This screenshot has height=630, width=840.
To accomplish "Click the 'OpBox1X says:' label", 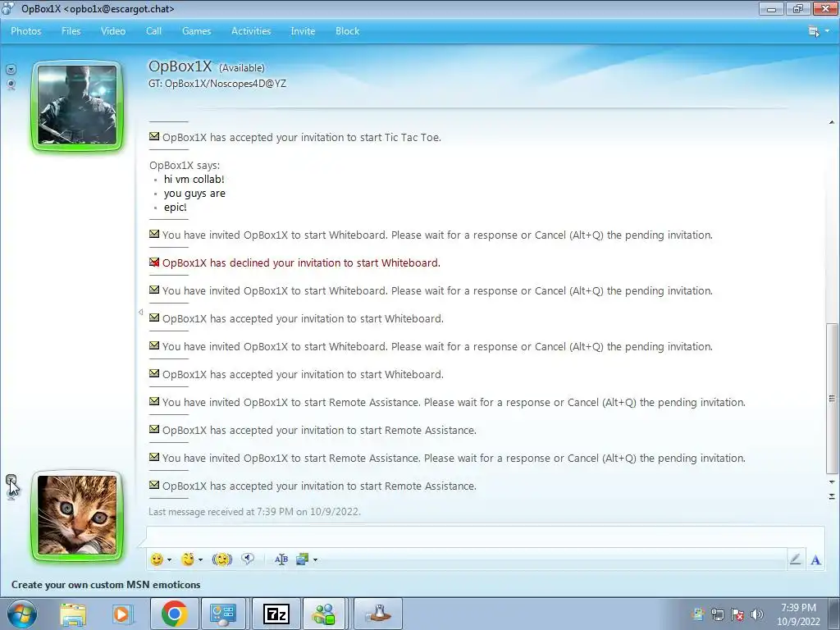I will coord(185,165).
